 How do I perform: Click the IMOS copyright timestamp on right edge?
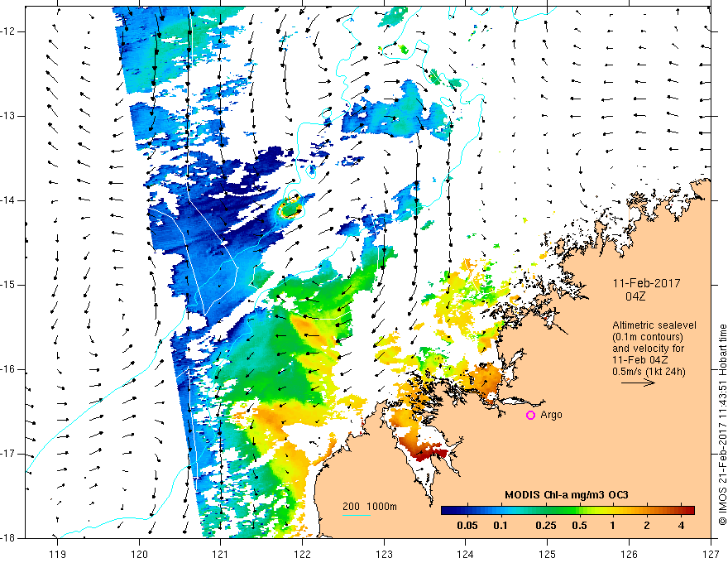click(722, 425)
